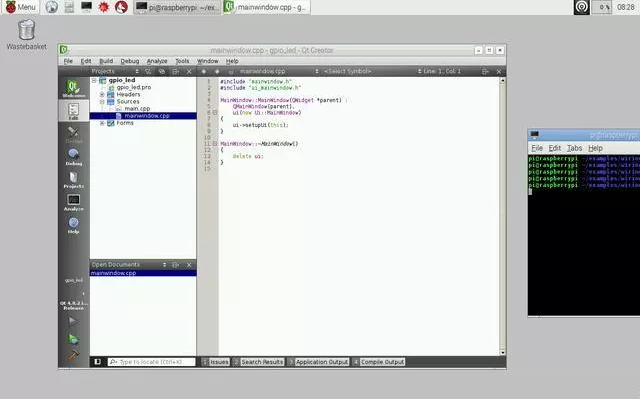Image resolution: width=642 pixels, height=401 pixels.
Task: Expand the Headers folder in project tree
Action: [101, 94]
